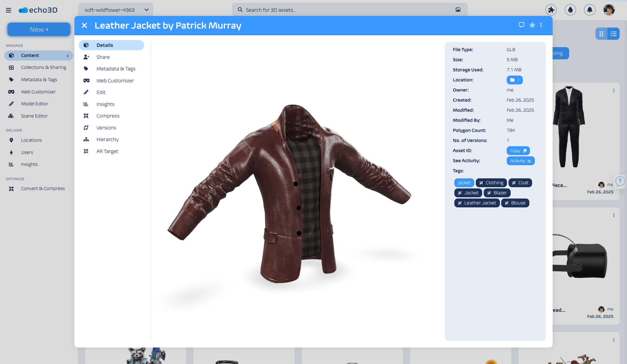Open the three-dot menu in modal header

(542, 25)
